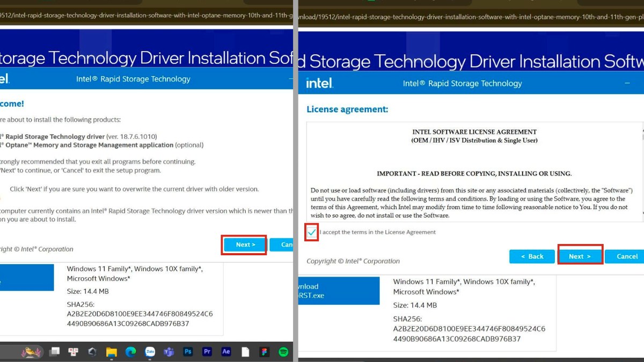The width and height of the screenshot is (644, 362).
Task: Launch Premiere Pro via taskbar icon
Action: pos(207,352)
